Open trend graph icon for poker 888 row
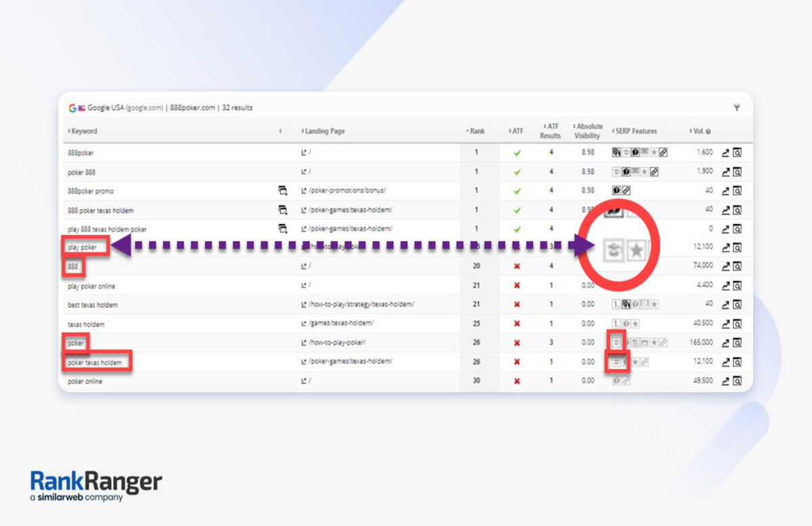The width and height of the screenshot is (812, 526). pyautogui.click(x=725, y=172)
